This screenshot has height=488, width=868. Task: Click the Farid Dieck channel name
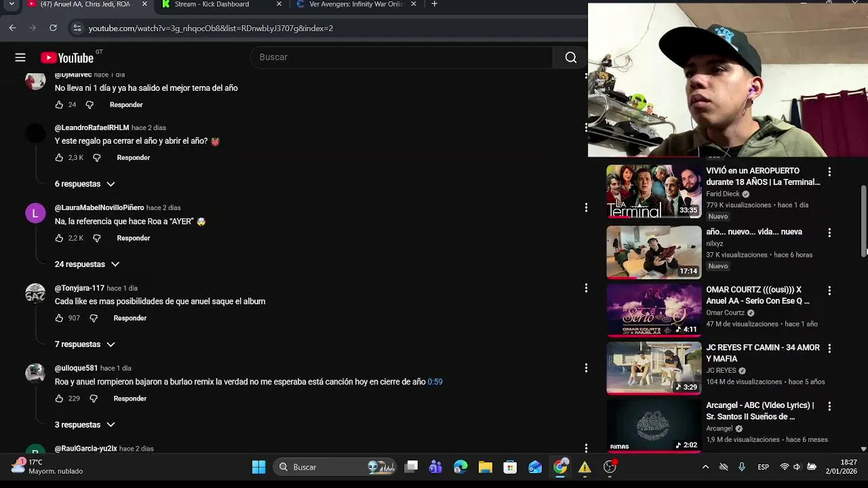click(723, 194)
